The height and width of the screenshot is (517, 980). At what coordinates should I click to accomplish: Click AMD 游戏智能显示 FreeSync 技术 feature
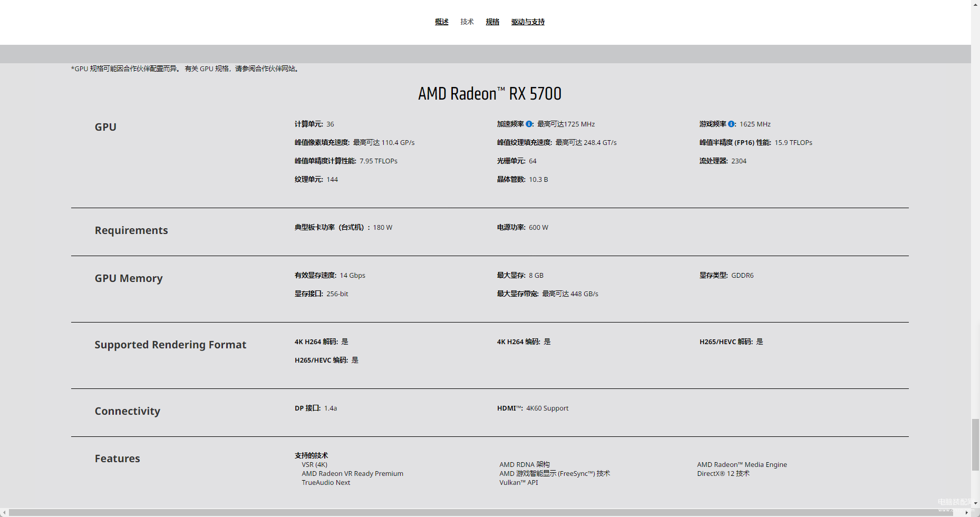point(555,473)
